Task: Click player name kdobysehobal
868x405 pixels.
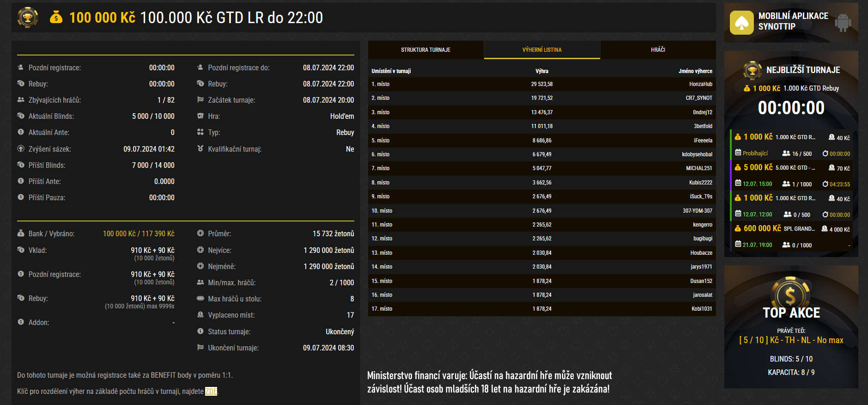Action: click(x=697, y=154)
